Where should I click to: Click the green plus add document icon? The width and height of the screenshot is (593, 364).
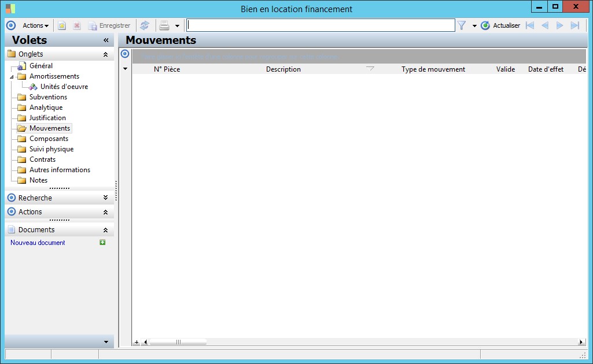[102, 243]
